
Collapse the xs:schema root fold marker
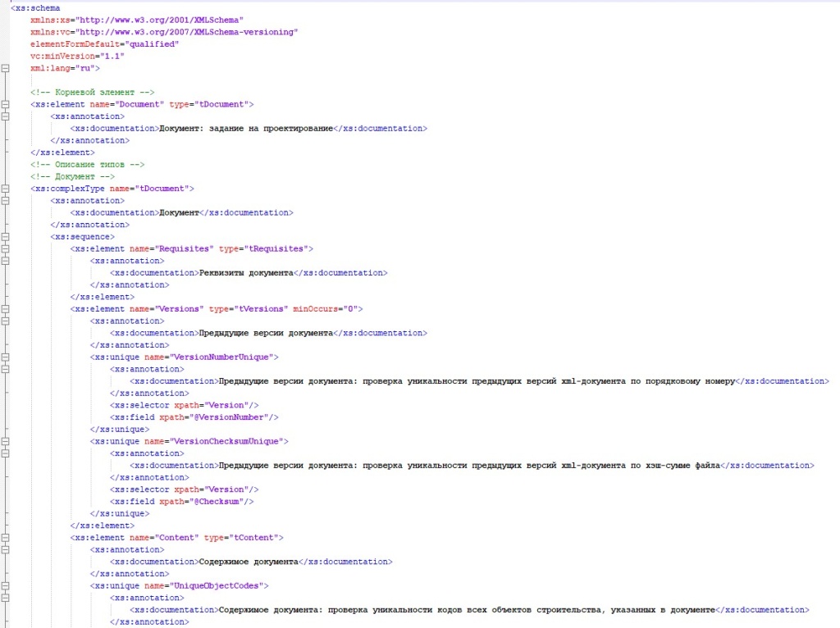pos(6,69)
